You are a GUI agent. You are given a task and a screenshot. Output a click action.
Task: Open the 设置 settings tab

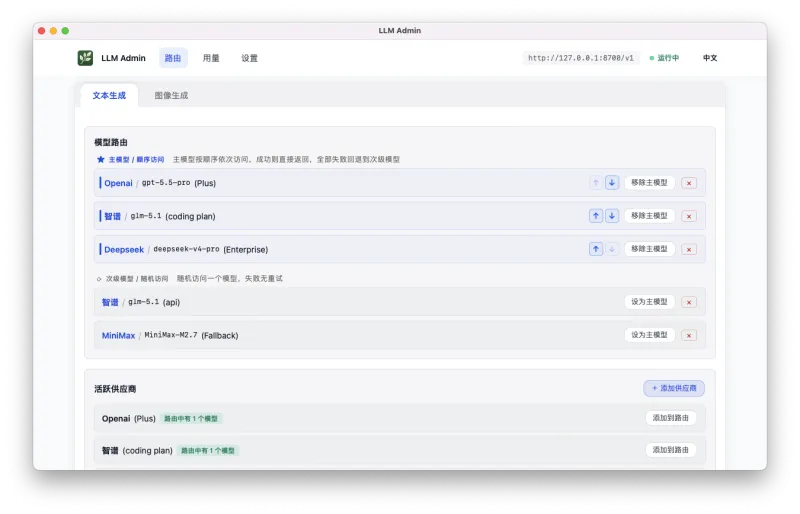[249, 58]
